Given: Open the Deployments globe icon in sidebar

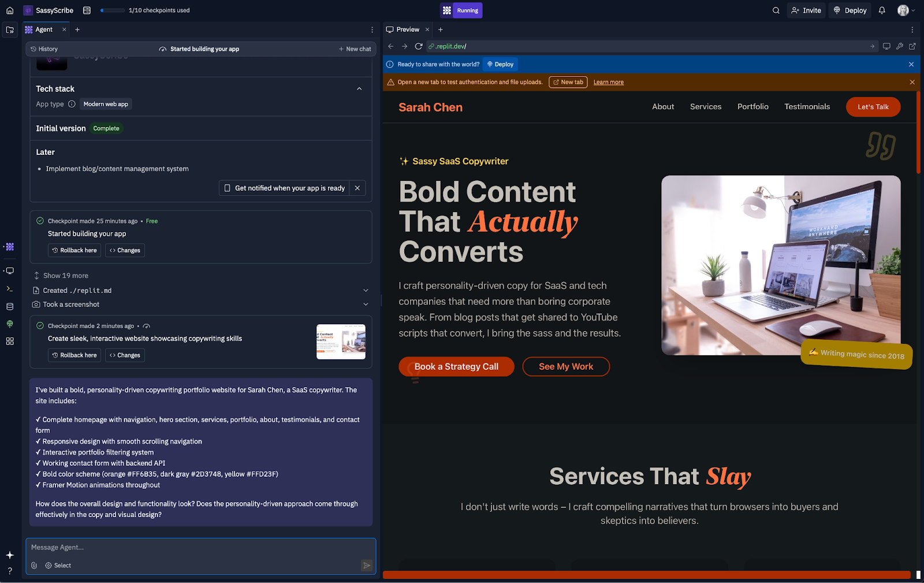Looking at the screenshot, I should [x=9, y=324].
